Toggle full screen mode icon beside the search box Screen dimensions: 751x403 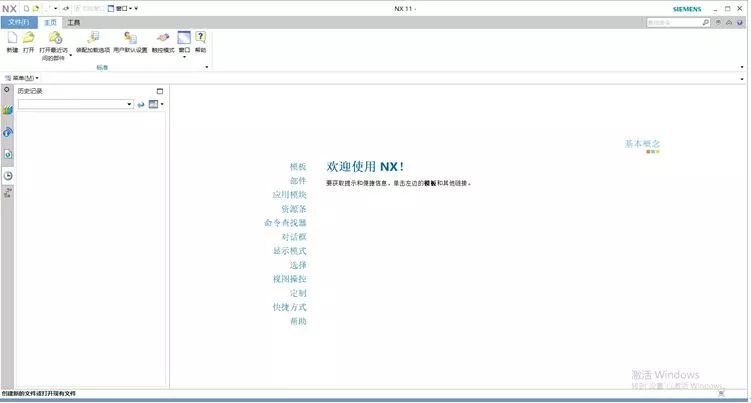718,23
